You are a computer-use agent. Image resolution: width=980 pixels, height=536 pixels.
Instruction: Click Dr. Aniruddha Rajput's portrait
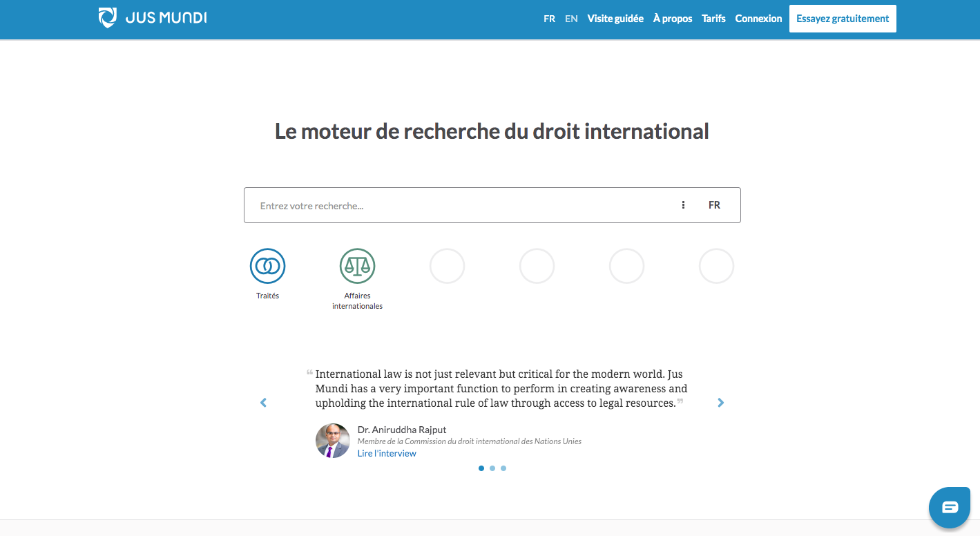tap(333, 441)
